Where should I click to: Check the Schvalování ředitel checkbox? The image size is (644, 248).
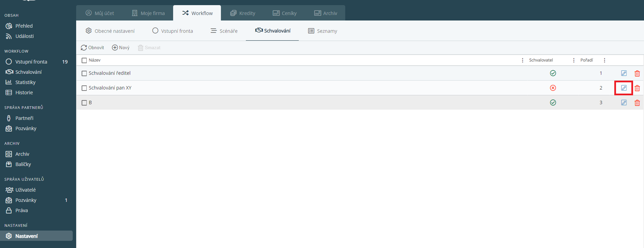84,73
